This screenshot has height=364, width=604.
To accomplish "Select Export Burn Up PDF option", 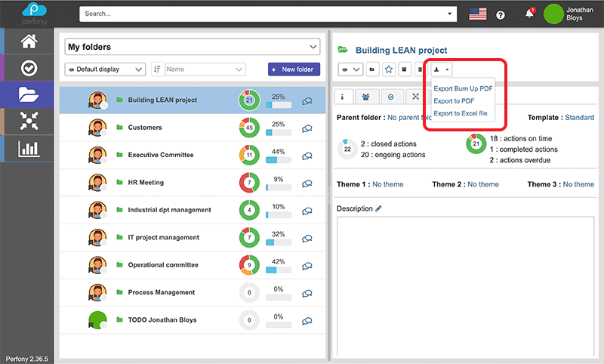I will click(x=463, y=88).
